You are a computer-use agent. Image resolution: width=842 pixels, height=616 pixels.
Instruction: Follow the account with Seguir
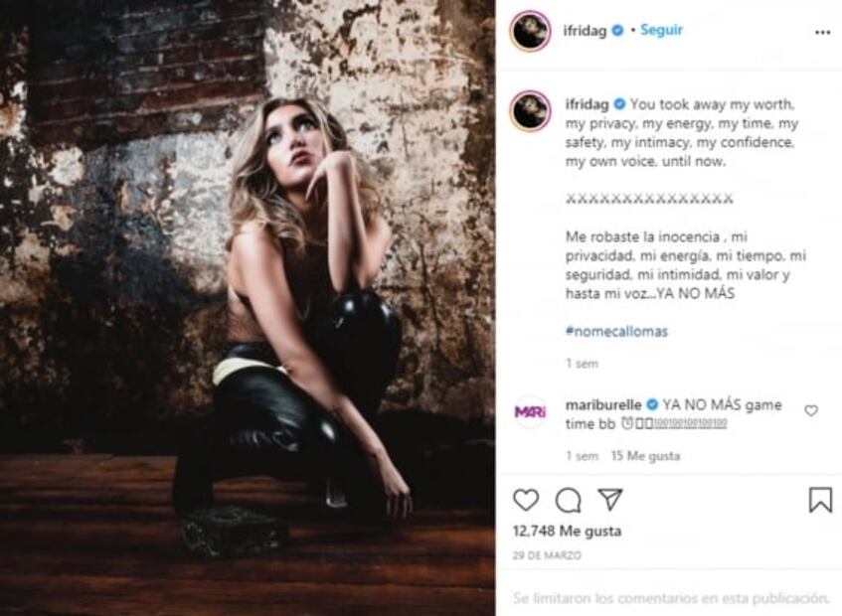(x=661, y=30)
